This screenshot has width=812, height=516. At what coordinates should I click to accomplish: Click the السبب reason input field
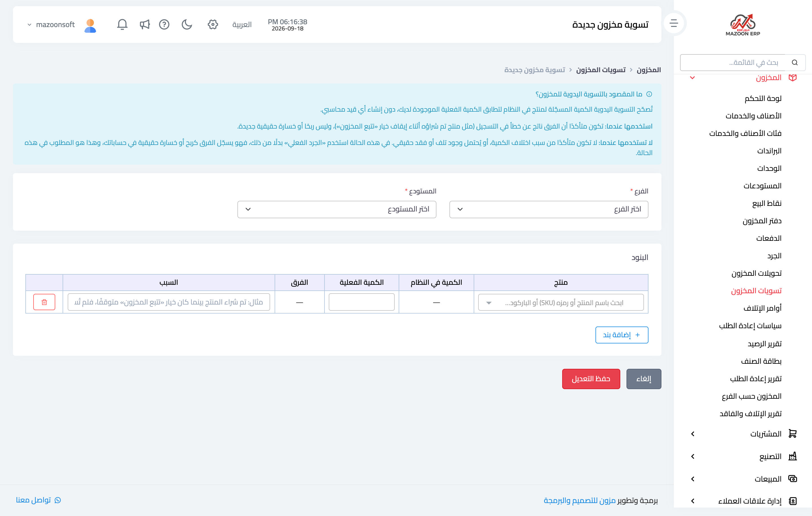(169, 302)
